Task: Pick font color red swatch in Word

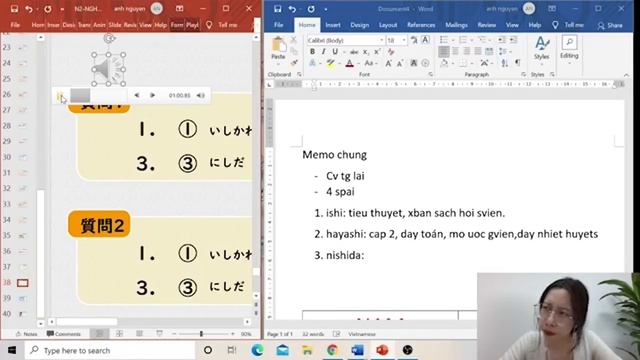Action: pos(349,63)
